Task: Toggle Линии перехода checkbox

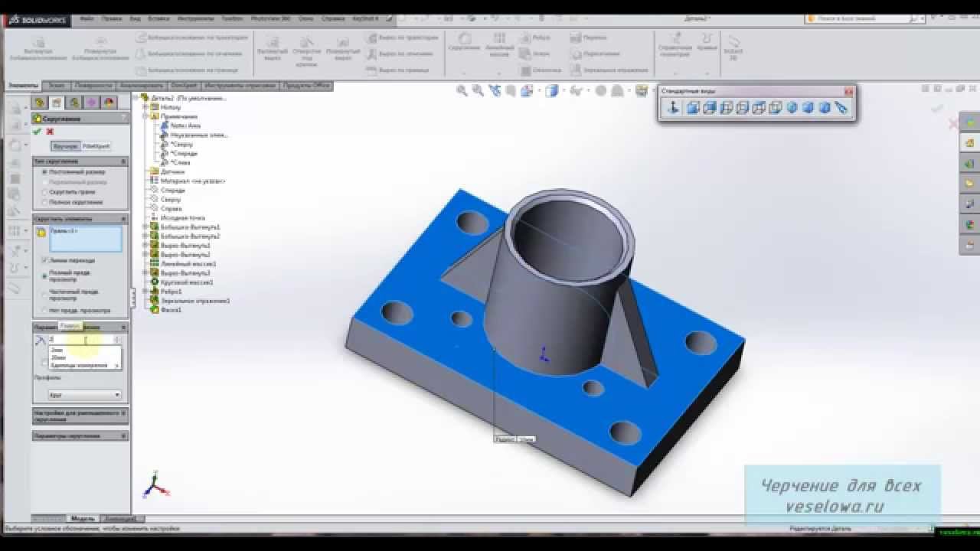Action: pos(44,260)
